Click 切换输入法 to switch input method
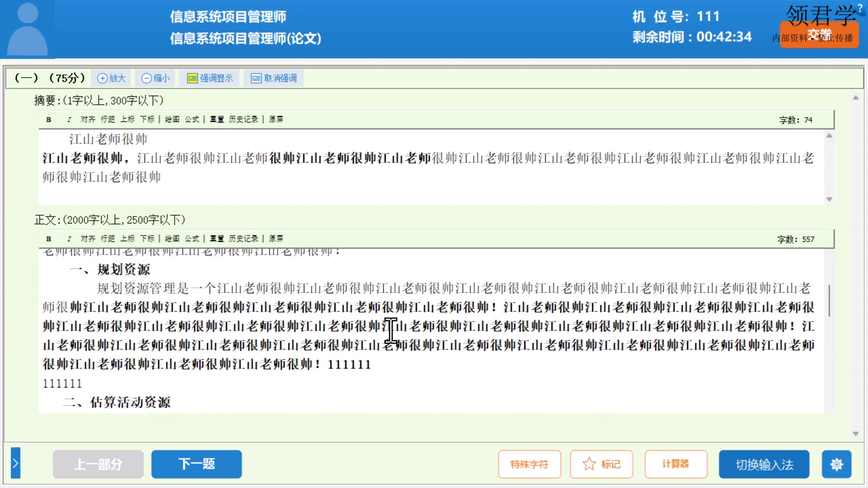Image resolution: width=868 pixels, height=488 pixels. pos(764,464)
